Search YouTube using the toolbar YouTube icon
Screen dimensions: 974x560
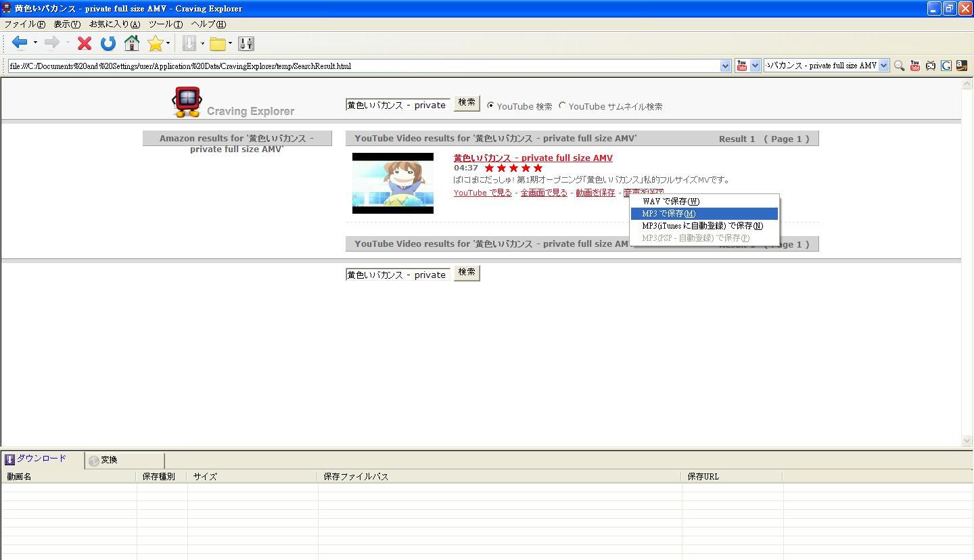915,66
